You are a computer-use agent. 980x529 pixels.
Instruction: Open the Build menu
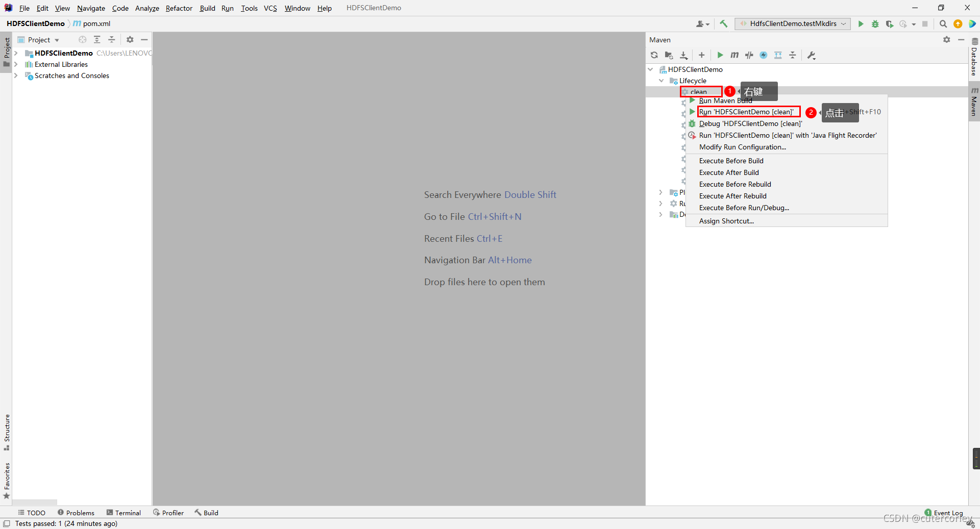[x=207, y=8]
